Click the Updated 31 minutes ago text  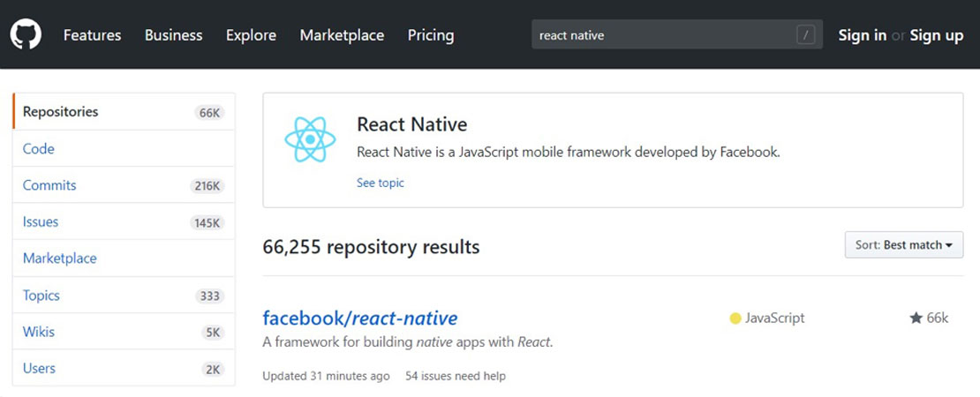point(327,376)
